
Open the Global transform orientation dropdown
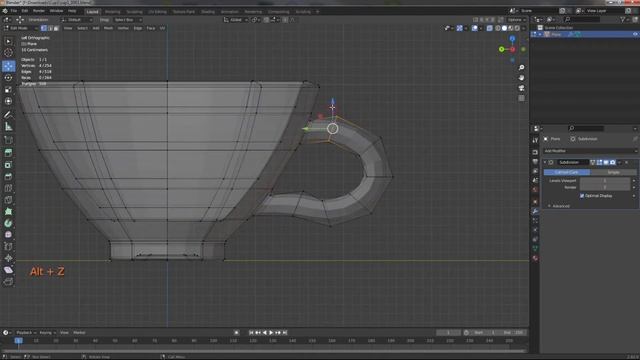click(x=236, y=20)
